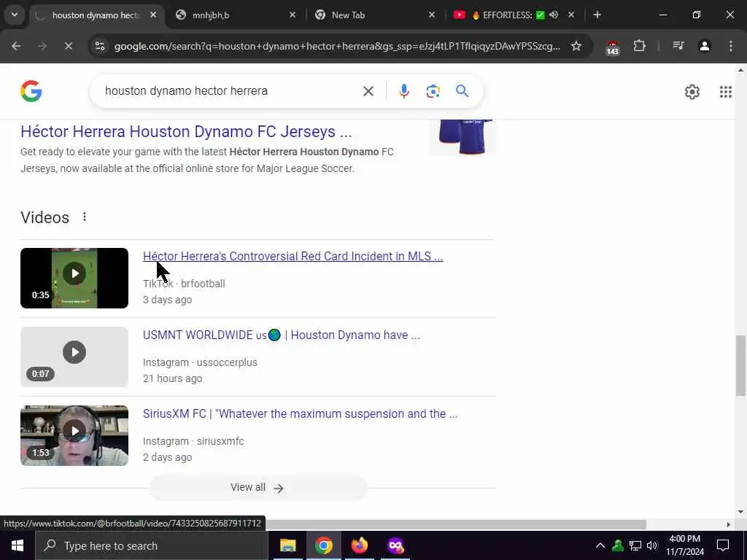Bookmark this page with the star icon

576,46
